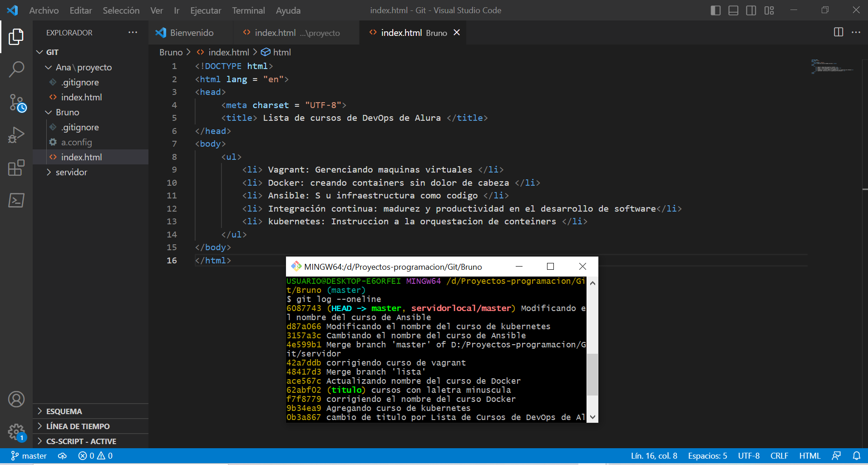Image resolution: width=868 pixels, height=465 pixels.
Task: Collapse the Ana\proyecto folder
Action: pyautogui.click(x=91, y=67)
